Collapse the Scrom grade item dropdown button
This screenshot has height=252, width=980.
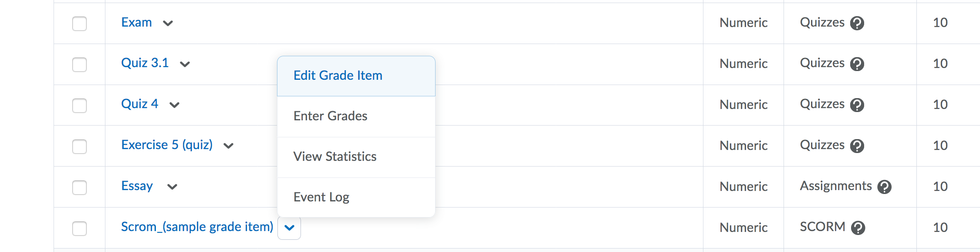(x=289, y=228)
